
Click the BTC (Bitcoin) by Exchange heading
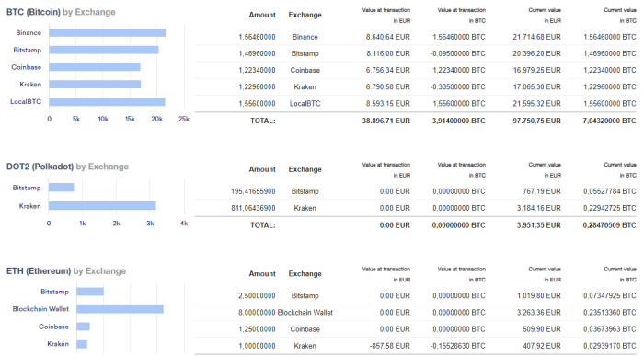pos(61,12)
